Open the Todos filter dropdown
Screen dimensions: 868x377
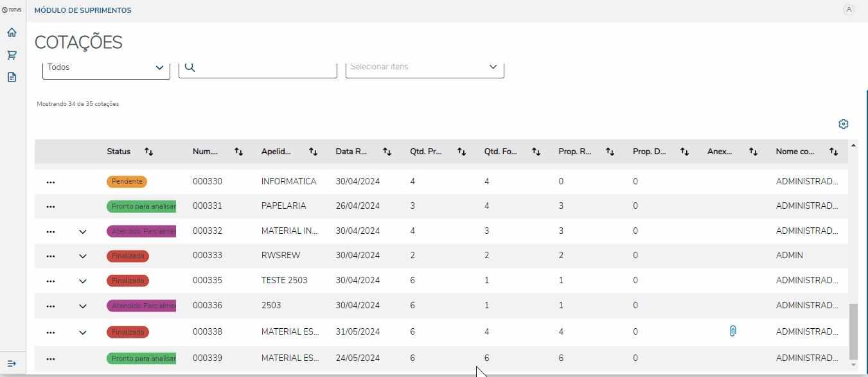(x=106, y=67)
